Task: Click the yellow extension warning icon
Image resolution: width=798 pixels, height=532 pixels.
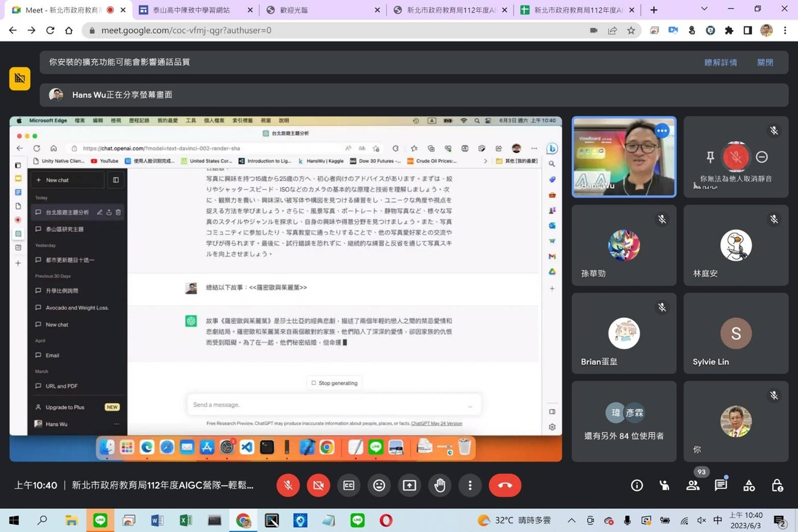Action: coord(20,78)
